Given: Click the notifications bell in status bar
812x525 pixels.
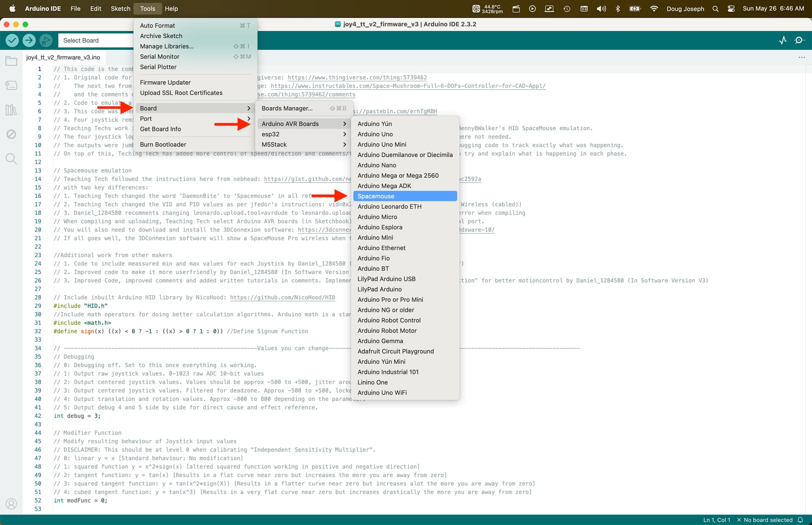Looking at the screenshot, I should (800, 520).
